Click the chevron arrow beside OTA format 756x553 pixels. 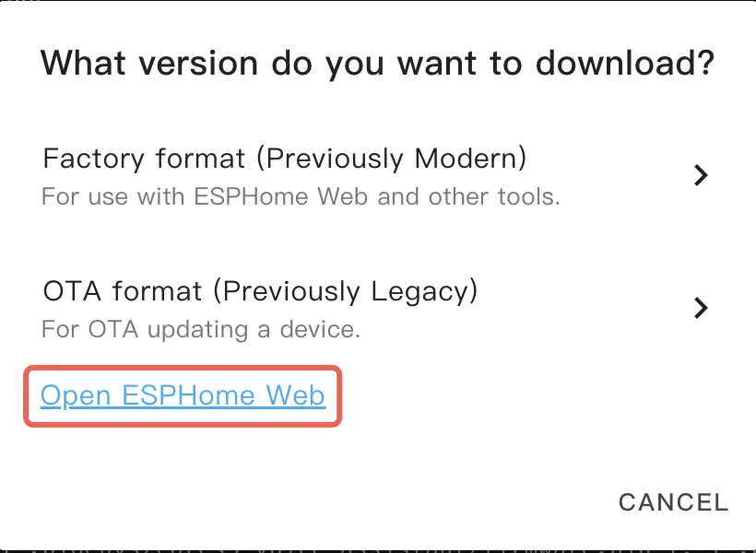[x=702, y=307]
